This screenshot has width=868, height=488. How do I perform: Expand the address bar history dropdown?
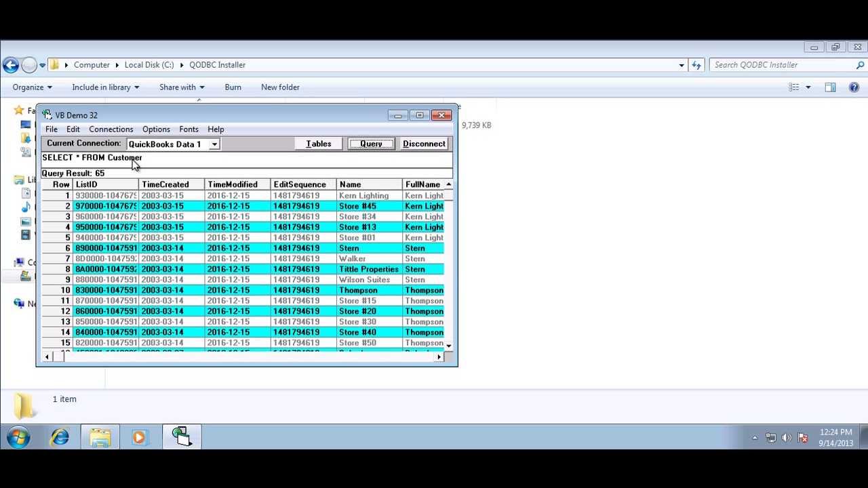pos(682,65)
